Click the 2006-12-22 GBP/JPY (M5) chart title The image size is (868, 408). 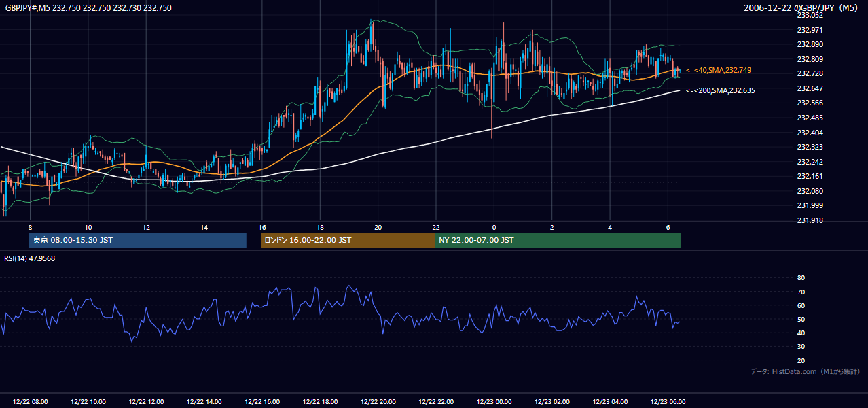802,8
